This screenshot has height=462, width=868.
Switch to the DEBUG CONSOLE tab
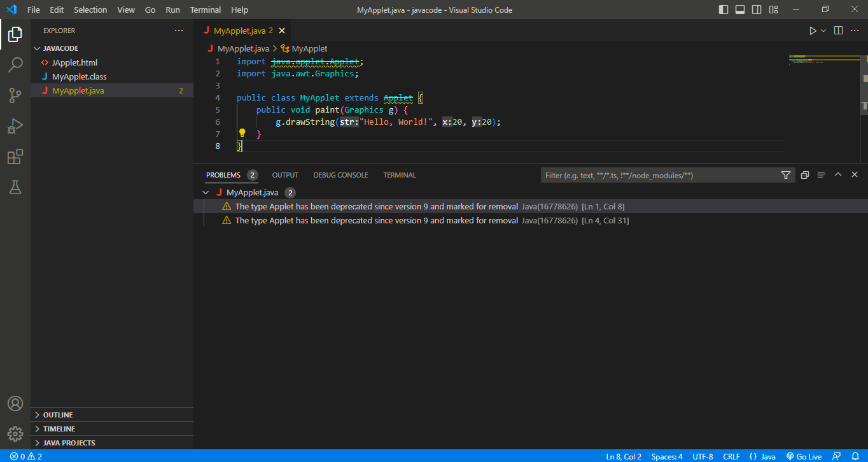[340, 175]
